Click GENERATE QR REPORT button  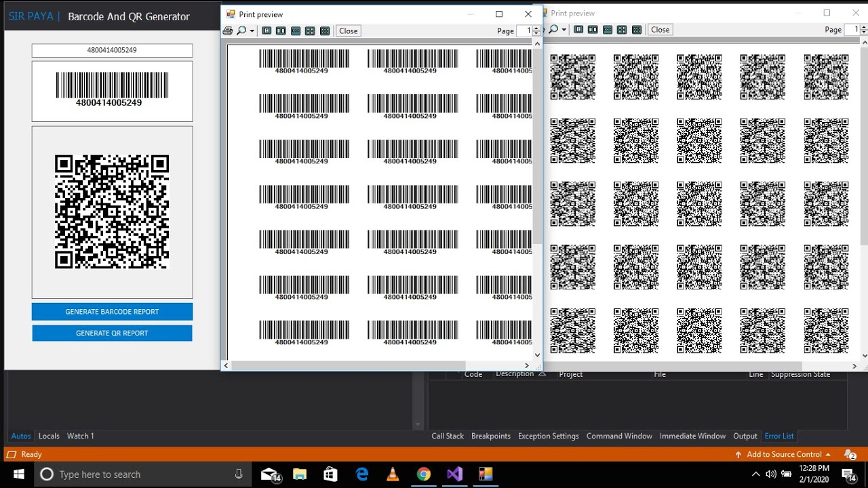tap(112, 333)
